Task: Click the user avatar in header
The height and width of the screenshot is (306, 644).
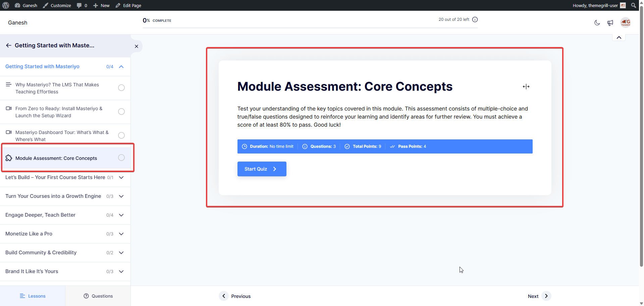Action: (626, 23)
